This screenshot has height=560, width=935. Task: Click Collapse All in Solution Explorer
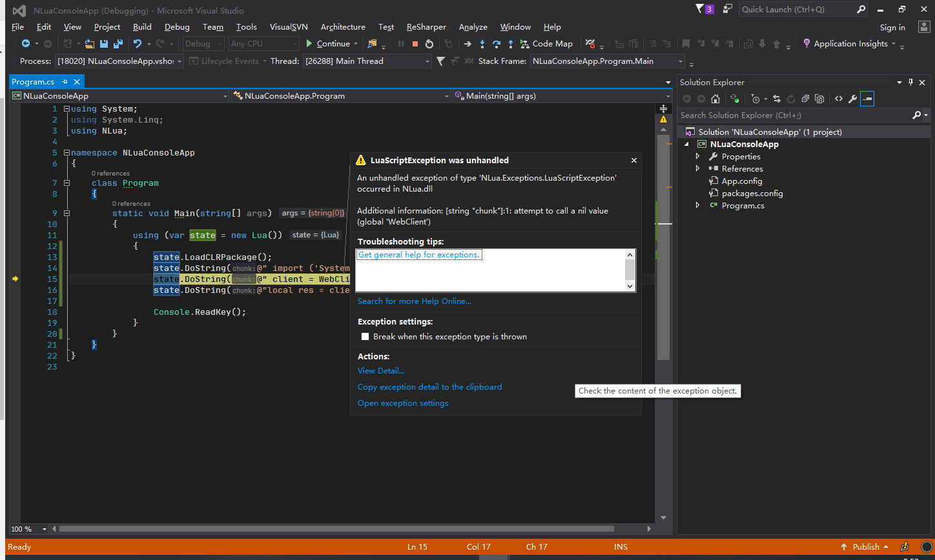[x=805, y=99]
